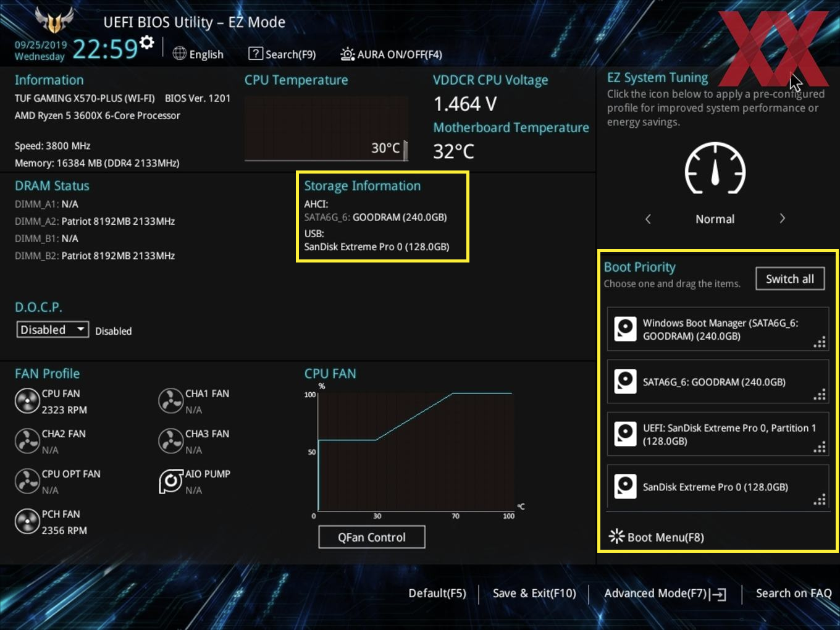Click the CPU FAN icon in FAN Profile
The image size is (840, 630).
[27, 401]
